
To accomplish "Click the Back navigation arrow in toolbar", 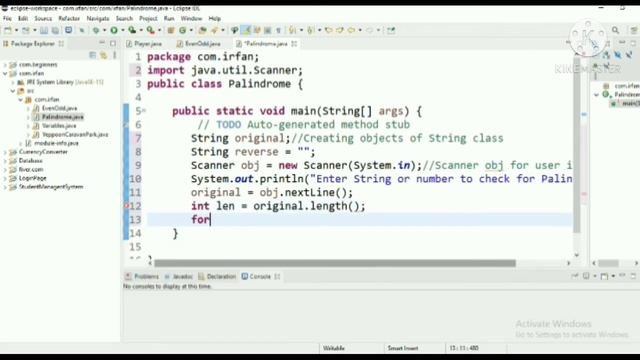I will point(352,30).
